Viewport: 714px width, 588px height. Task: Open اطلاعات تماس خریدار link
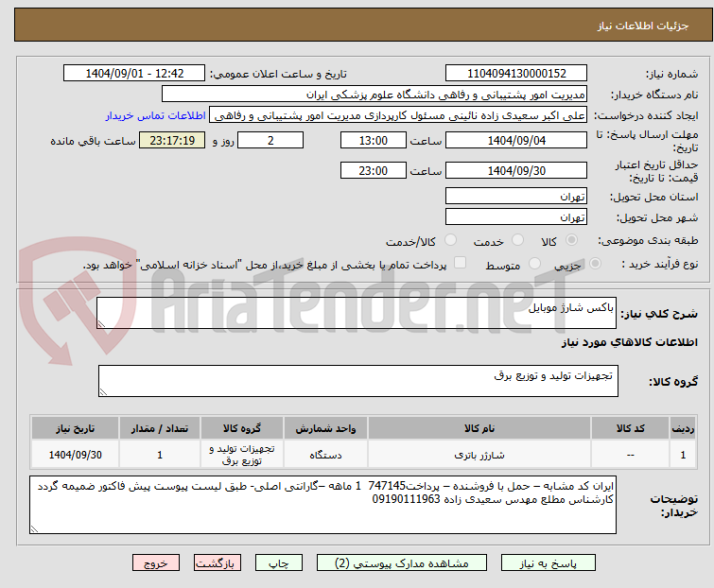coord(156,115)
